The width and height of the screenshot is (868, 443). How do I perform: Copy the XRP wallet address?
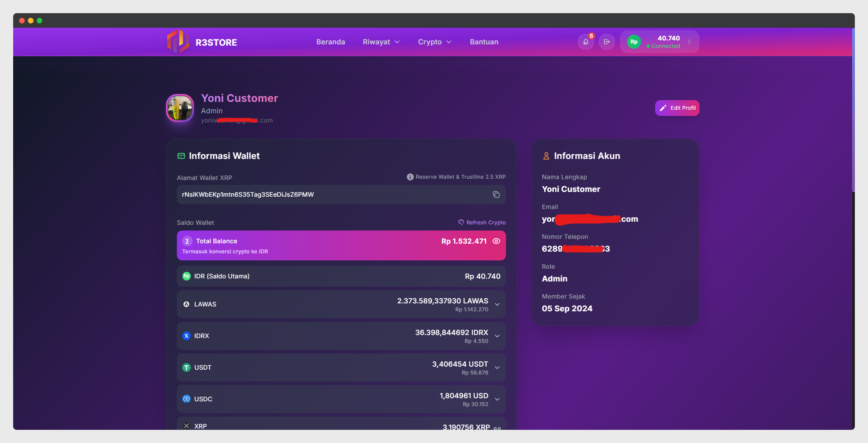[x=496, y=194]
